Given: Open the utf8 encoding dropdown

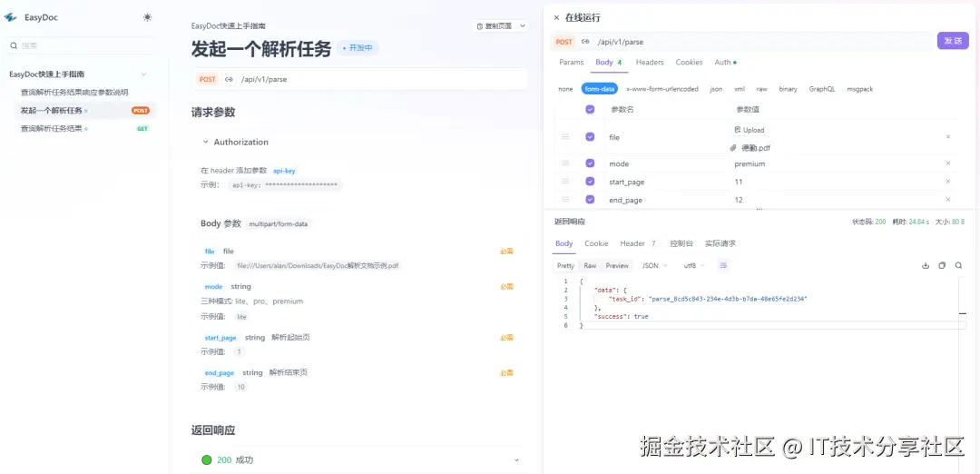Looking at the screenshot, I should pyautogui.click(x=694, y=266).
